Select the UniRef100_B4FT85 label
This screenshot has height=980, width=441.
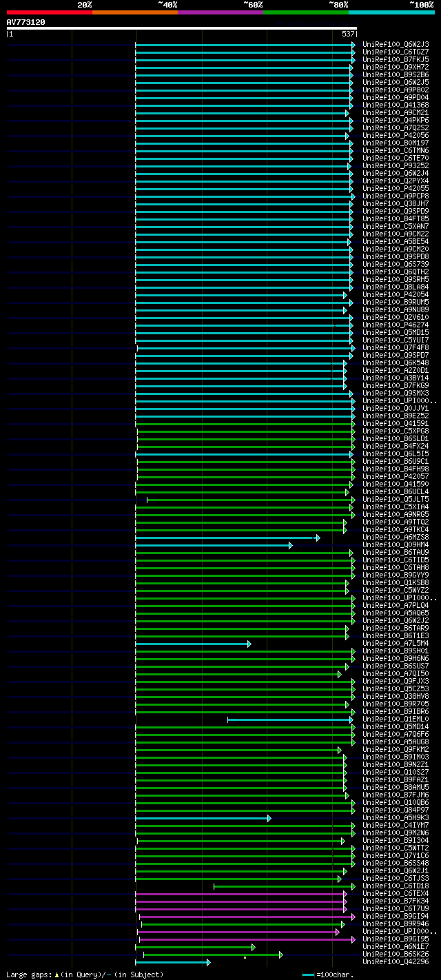[x=396, y=218]
